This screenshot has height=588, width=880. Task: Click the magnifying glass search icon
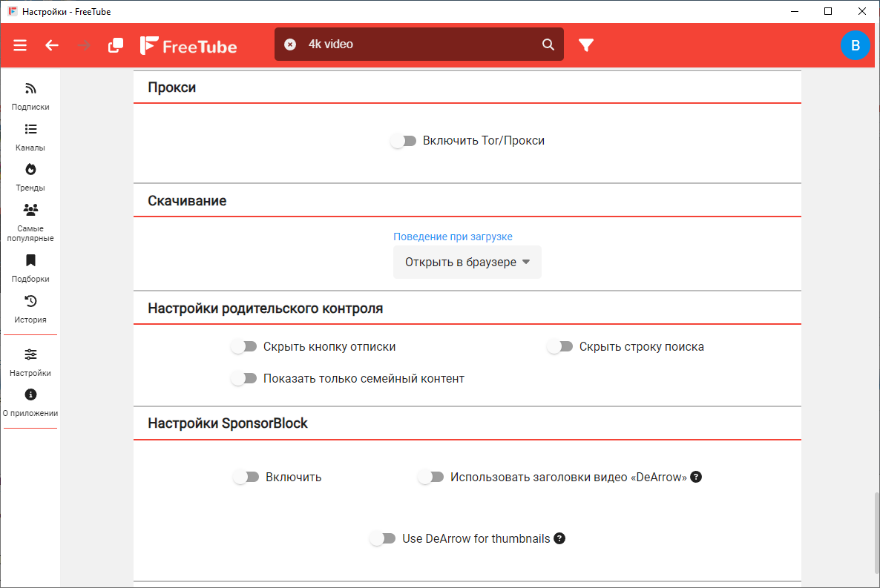click(x=548, y=44)
